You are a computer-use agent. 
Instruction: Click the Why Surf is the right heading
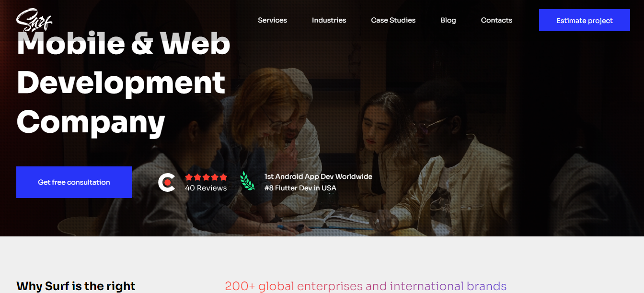pyautogui.click(x=76, y=286)
